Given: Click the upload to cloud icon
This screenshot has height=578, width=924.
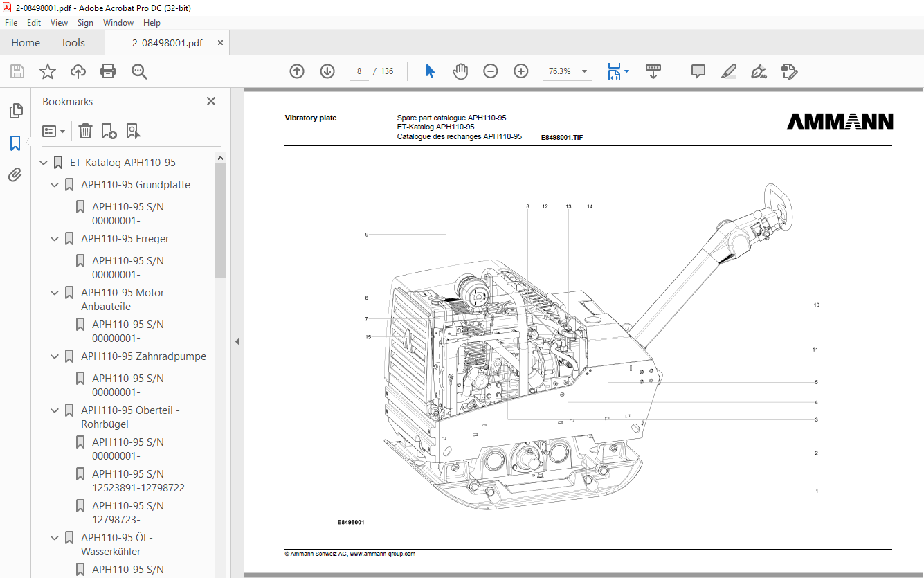Looking at the screenshot, I should [78, 71].
